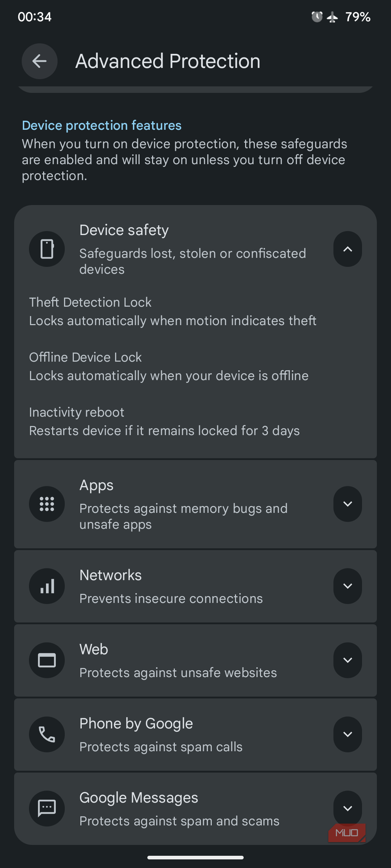
Task: Collapse the Device safety section
Action: click(x=347, y=249)
